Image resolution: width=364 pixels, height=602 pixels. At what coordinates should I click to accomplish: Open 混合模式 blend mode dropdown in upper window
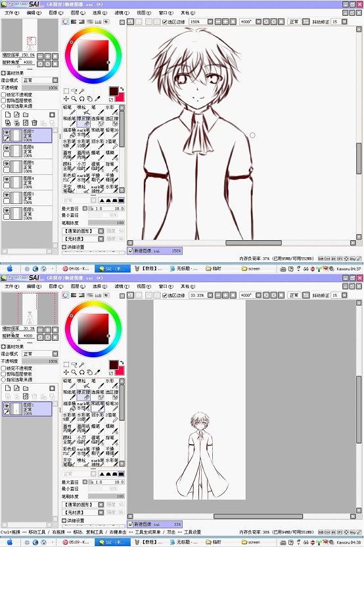click(55, 80)
